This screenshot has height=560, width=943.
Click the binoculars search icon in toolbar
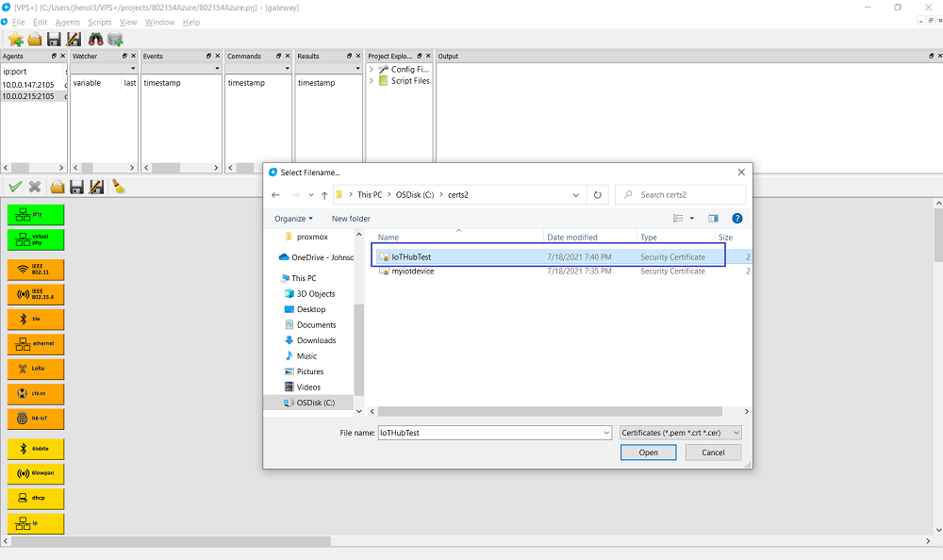click(x=95, y=39)
